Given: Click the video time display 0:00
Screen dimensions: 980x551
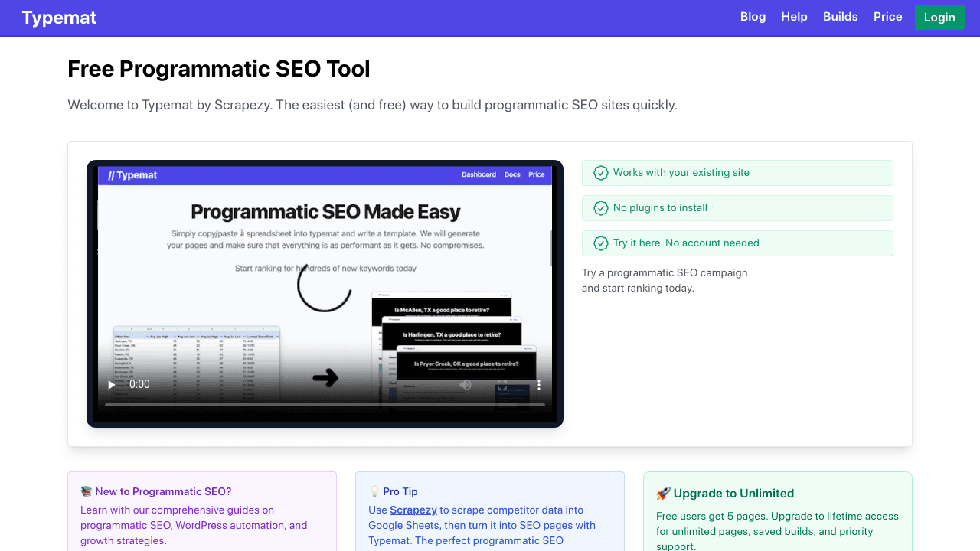Looking at the screenshot, I should tap(139, 384).
